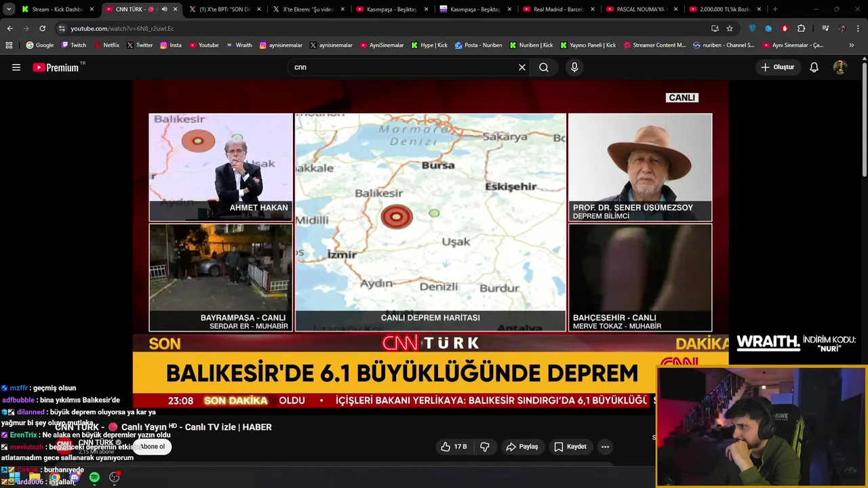Open the YouTube account avatar menu
This screenshot has height=488, width=868.
(840, 67)
